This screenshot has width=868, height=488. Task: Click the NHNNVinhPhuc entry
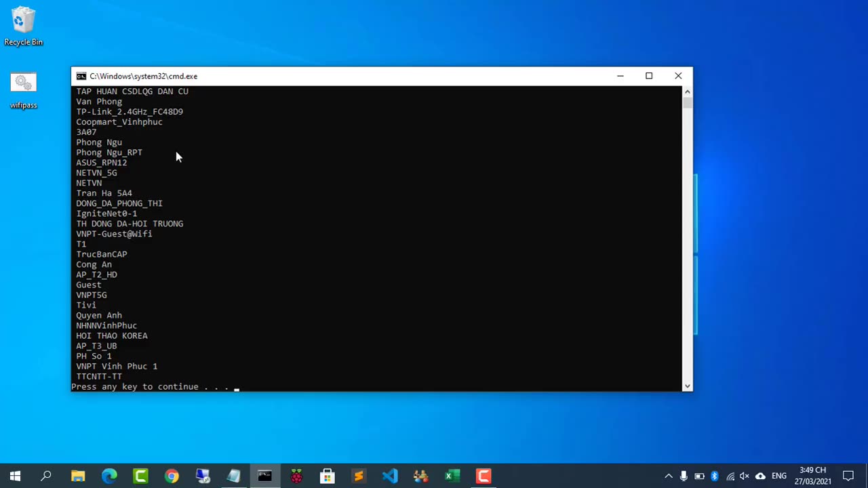pos(106,325)
